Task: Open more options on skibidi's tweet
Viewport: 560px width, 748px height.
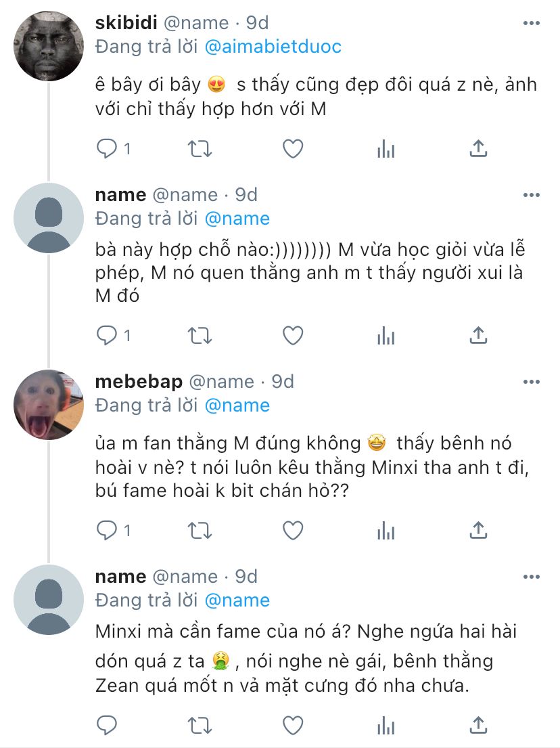Action: (532, 24)
